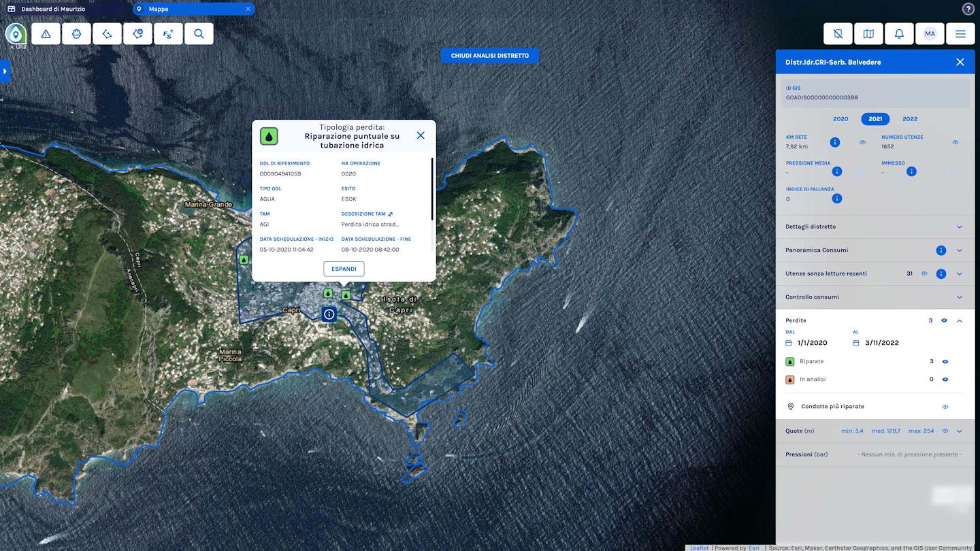Screen dimensions: 980x551
Task: Click the expand arrows next to DESCRIZIONE TAM
Action: (391, 214)
